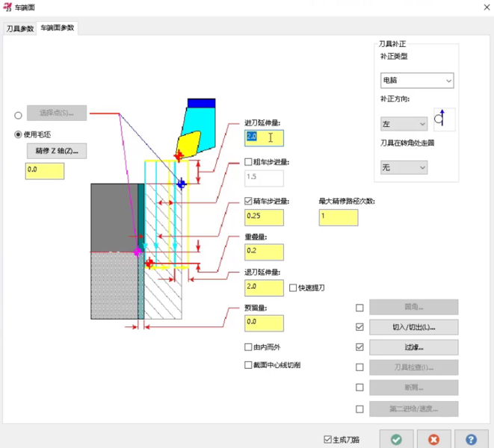
Task: Enable the 由内而外 checkbox
Action: (x=249, y=347)
